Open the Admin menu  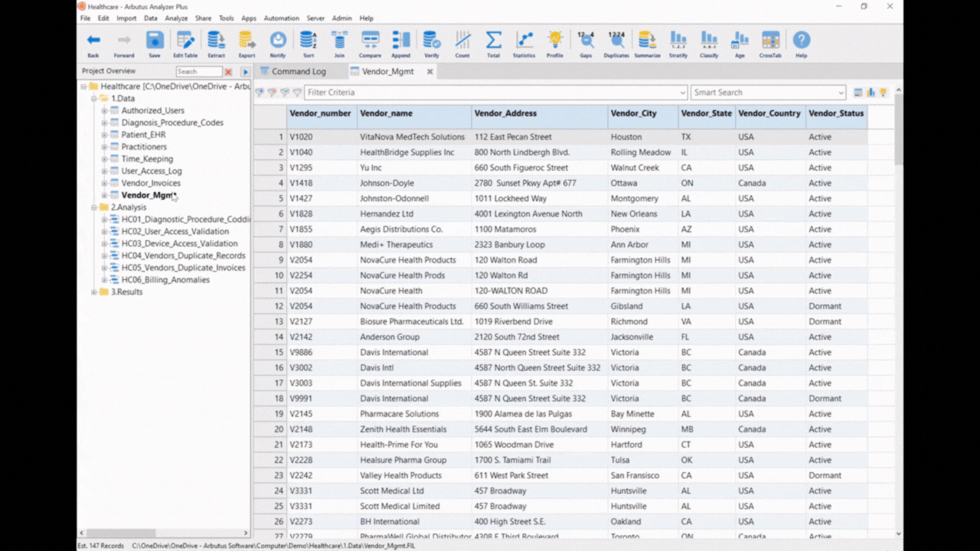click(341, 18)
